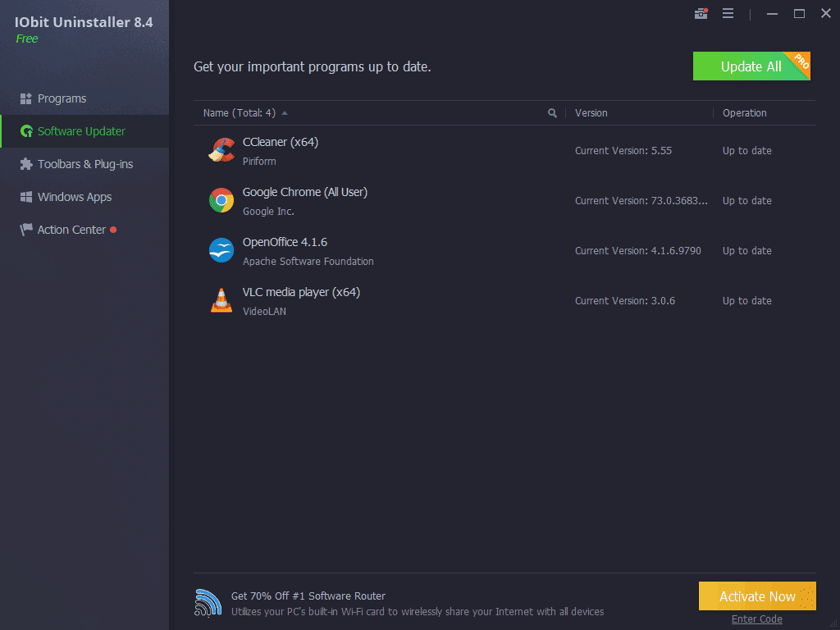
Task: Click the Google Chrome application icon
Action: (x=221, y=200)
